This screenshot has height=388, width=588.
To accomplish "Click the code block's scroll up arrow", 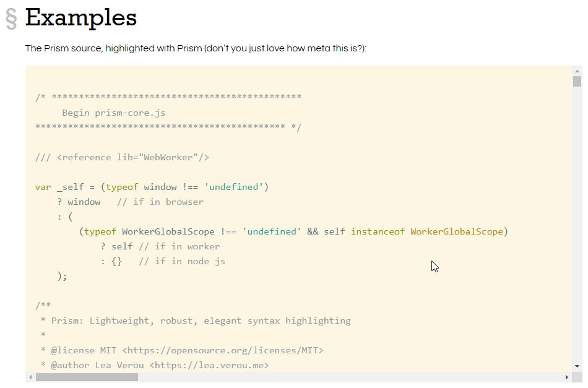I will point(577,71).
